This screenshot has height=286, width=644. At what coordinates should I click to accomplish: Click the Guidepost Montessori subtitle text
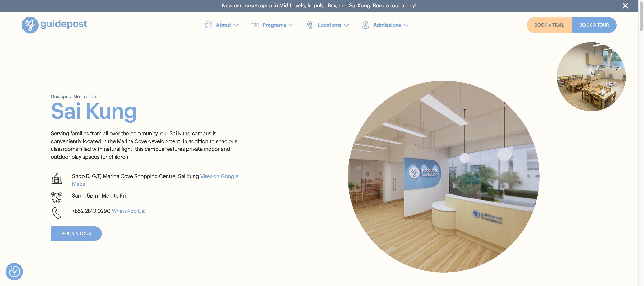[x=73, y=96]
